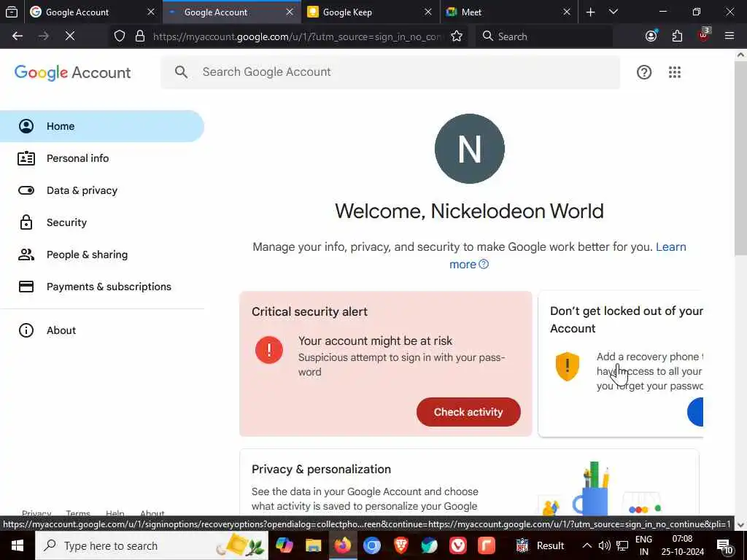Open Copilot from the taskbar
The width and height of the screenshot is (747, 560).
pos(285,545)
